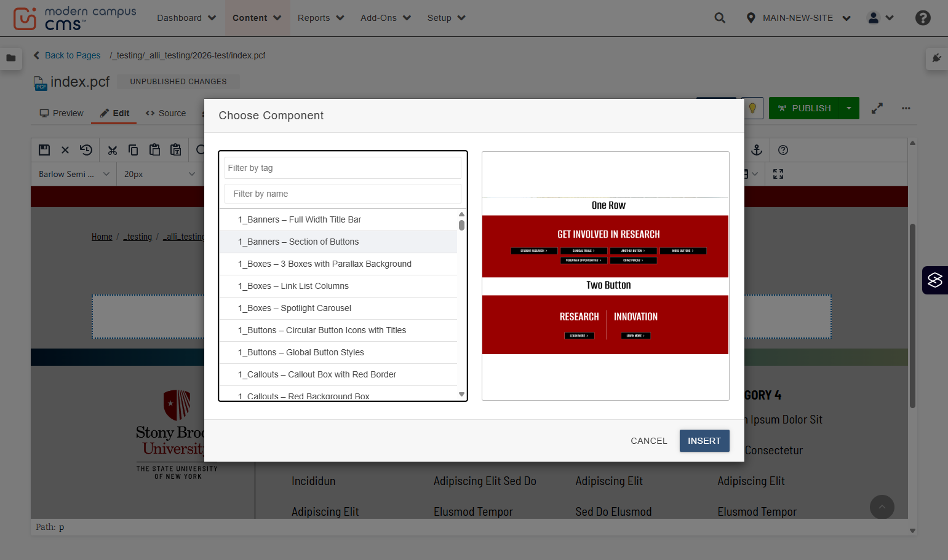Click the component list scroll up arrow
948x560 pixels.
461,214
